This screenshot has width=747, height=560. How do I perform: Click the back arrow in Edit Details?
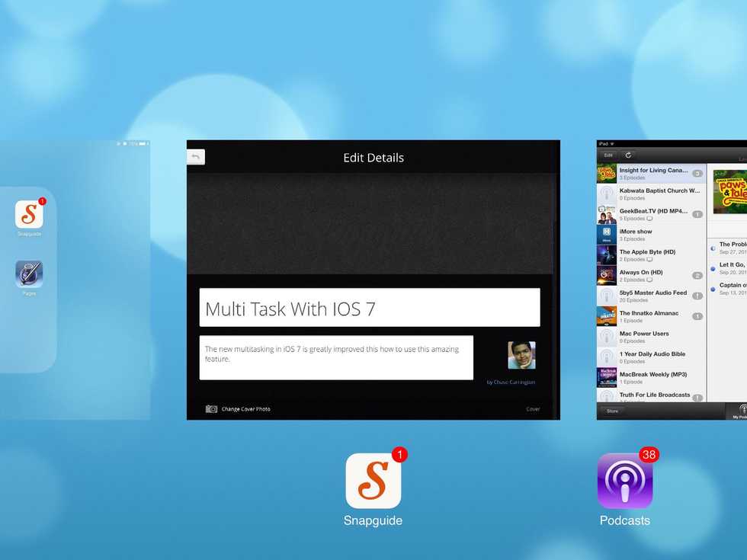(196, 157)
